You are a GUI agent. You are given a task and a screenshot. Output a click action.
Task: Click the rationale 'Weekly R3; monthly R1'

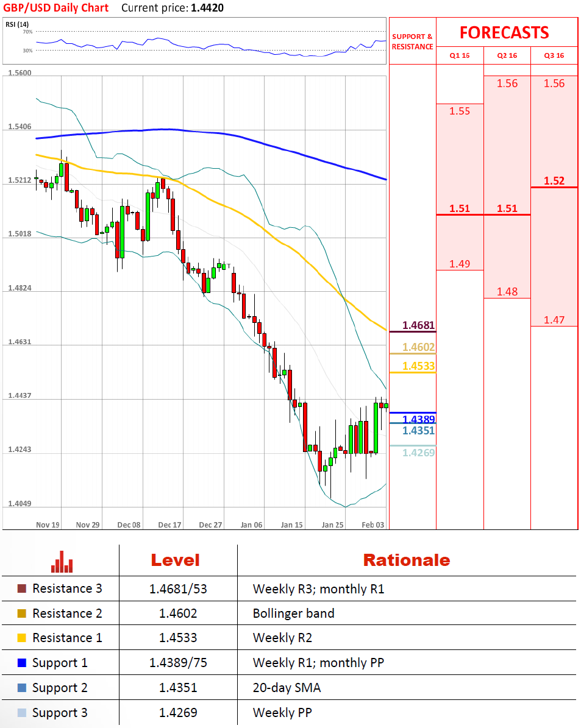click(319, 589)
